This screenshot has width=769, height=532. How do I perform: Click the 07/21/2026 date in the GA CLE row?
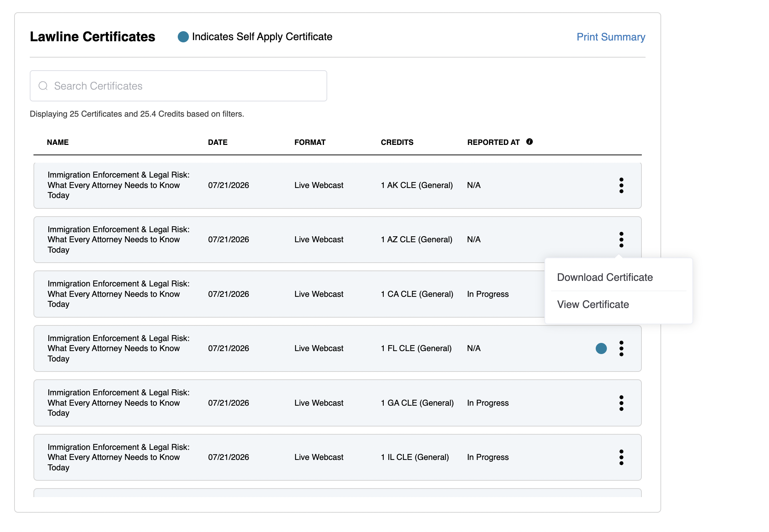point(229,403)
